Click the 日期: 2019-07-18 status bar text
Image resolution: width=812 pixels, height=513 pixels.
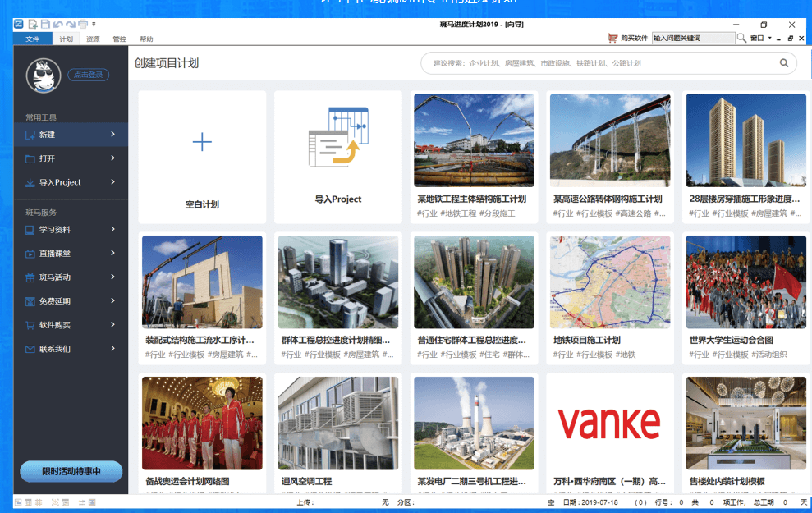tap(590, 502)
